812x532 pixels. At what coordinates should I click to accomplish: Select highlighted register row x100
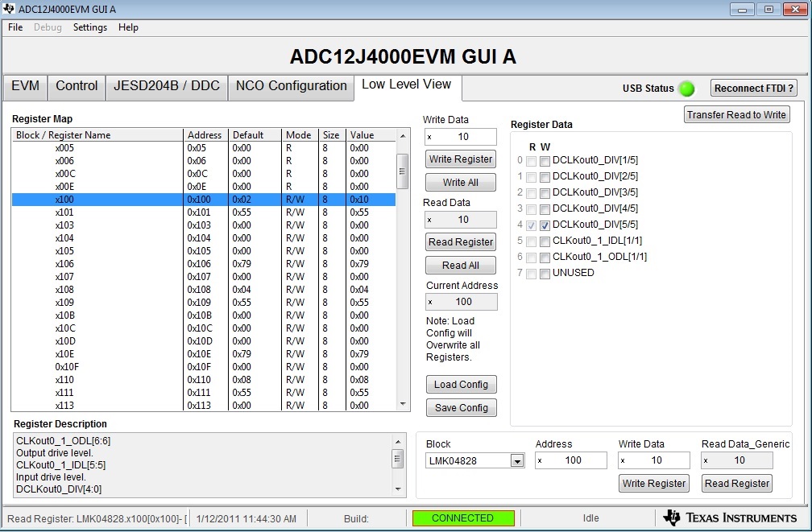point(204,200)
